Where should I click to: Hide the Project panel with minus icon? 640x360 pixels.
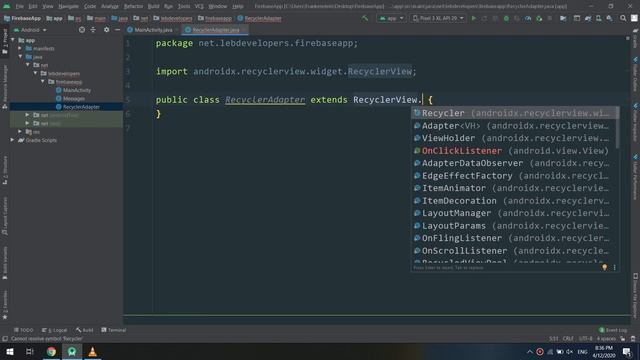118,30
